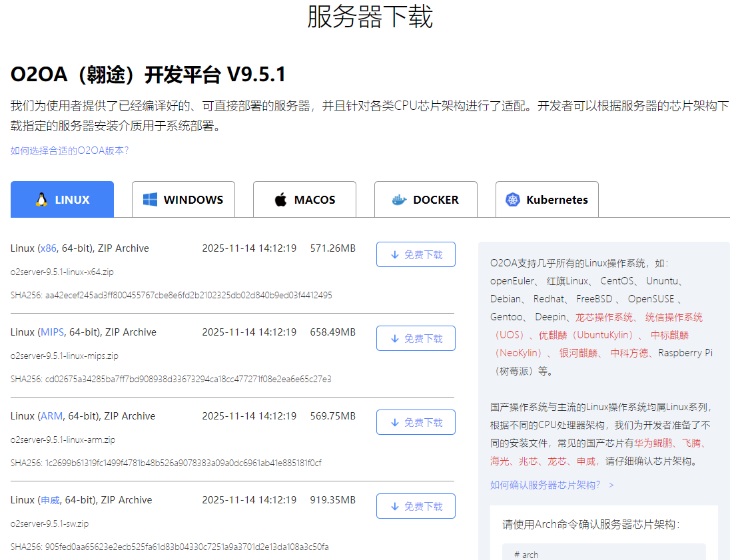The image size is (738, 560).
Task: Open the MACOS tab
Action: point(304,200)
